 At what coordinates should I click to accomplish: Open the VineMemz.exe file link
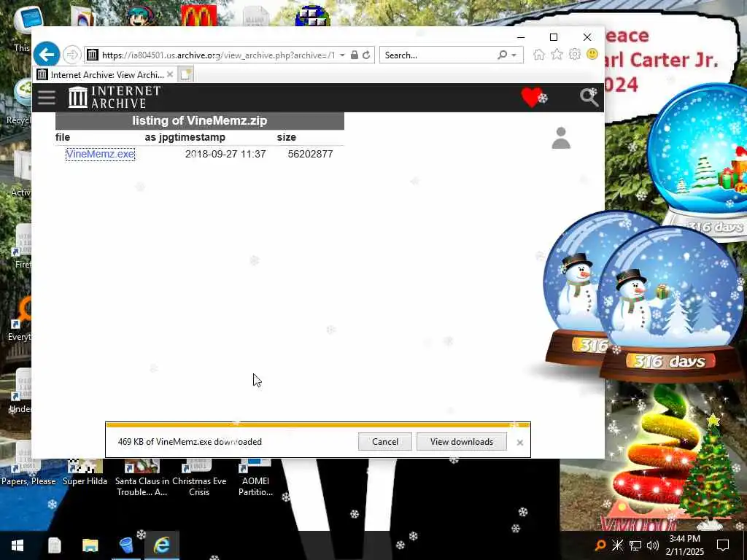[100, 154]
